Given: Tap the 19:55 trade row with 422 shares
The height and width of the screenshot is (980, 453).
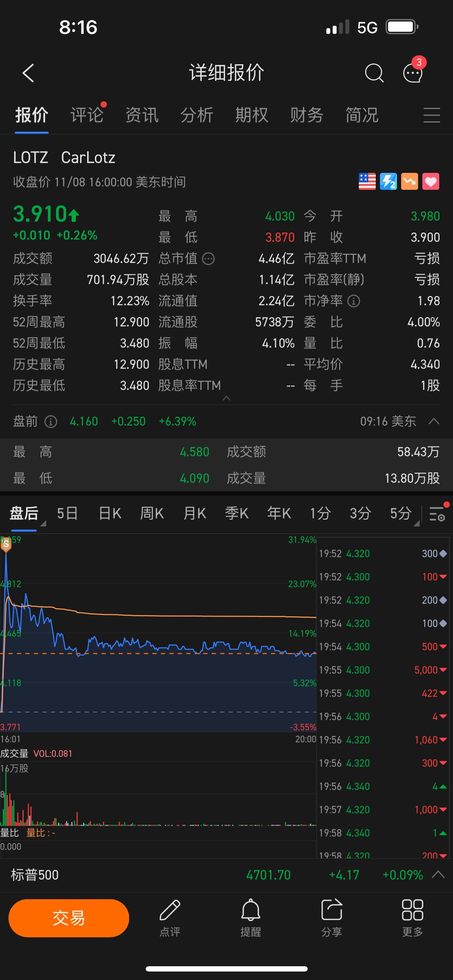Looking at the screenshot, I should [383, 693].
